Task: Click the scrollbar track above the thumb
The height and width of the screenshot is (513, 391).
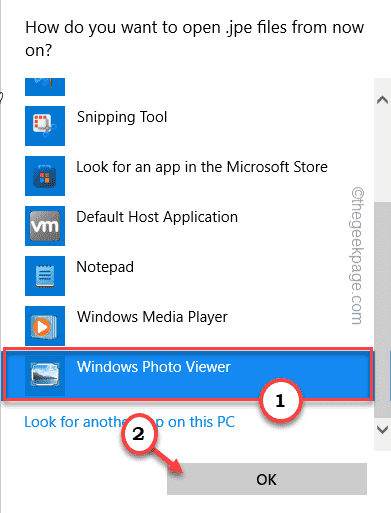Action: click(x=382, y=155)
